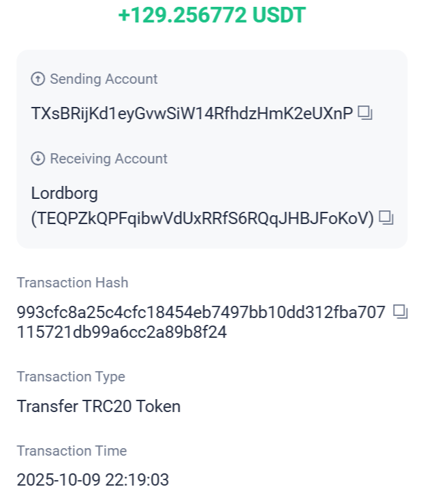Copy the Lordborg receiving address
Screen dimensions: 423x504
click(x=386, y=218)
